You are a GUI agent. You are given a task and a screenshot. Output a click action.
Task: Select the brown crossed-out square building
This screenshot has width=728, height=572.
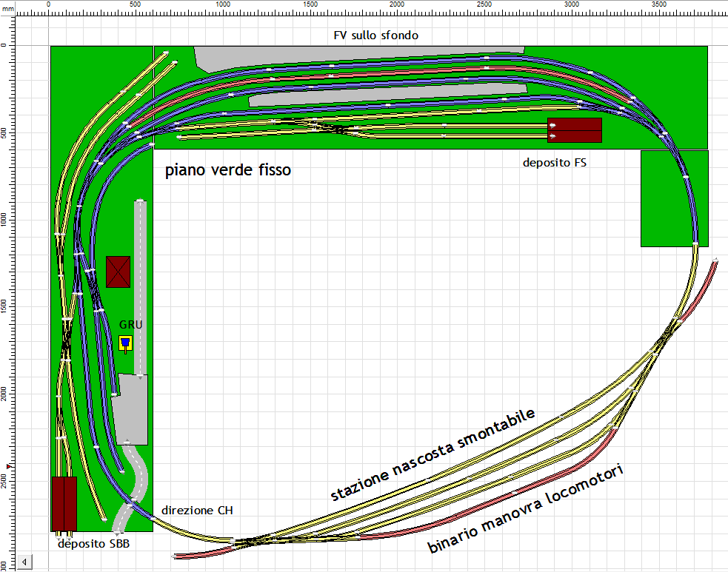pos(118,272)
